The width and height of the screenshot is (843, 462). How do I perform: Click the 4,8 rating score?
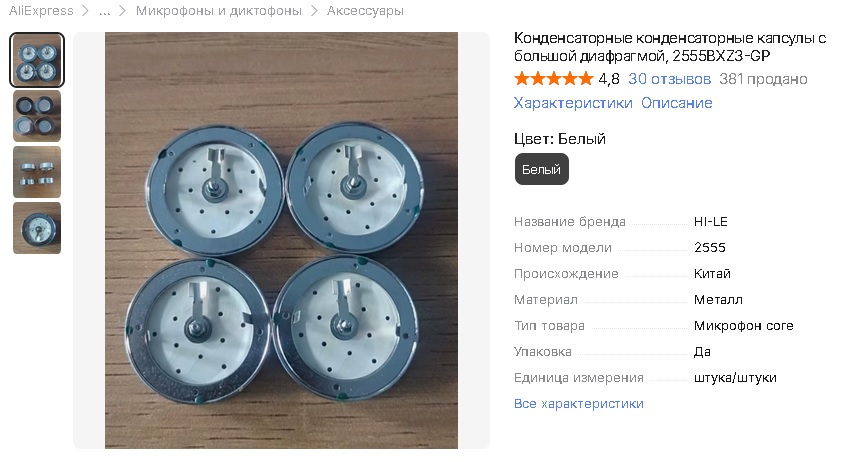click(609, 79)
